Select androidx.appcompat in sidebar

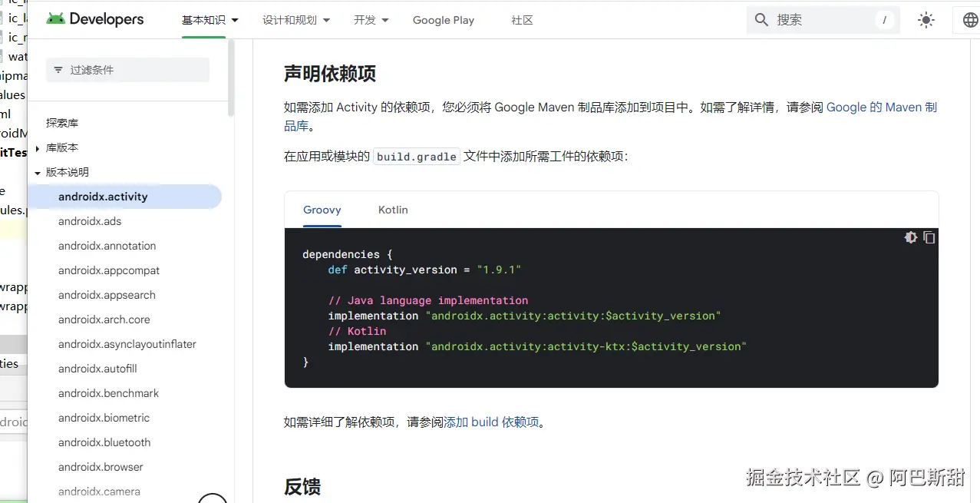[109, 270]
